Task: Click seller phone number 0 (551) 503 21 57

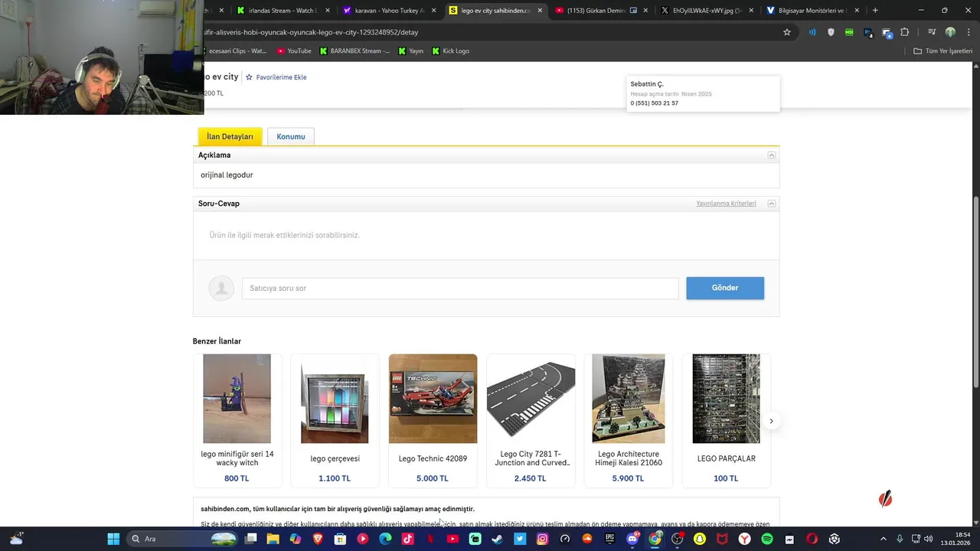Action: coord(655,103)
